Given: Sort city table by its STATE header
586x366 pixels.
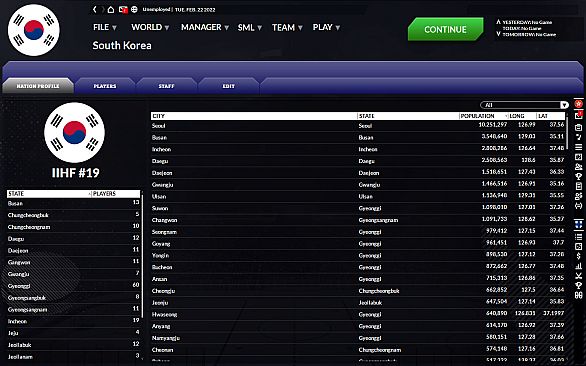Looking at the screenshot, I should click(x=408, y=116).
